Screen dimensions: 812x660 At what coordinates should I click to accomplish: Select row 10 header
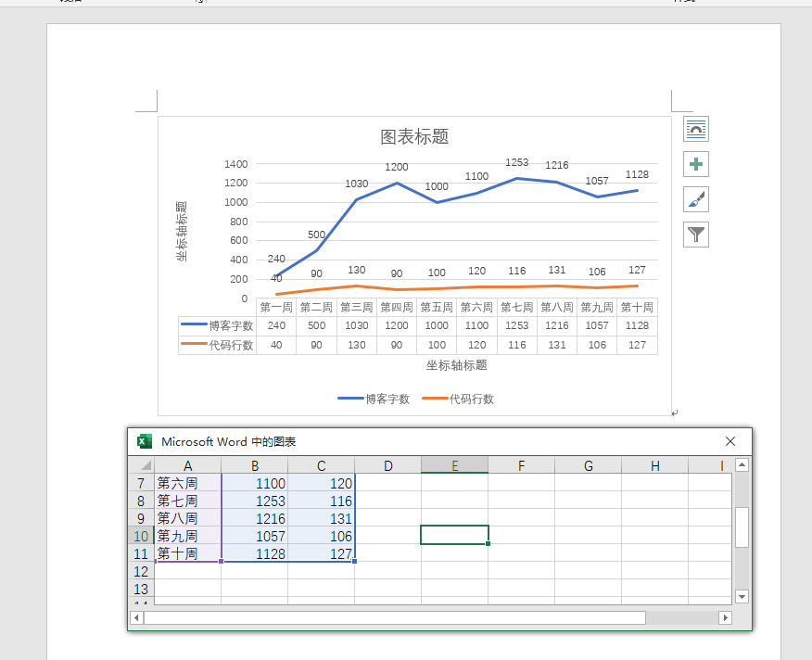pyautogui.click(x=141, y=536)
